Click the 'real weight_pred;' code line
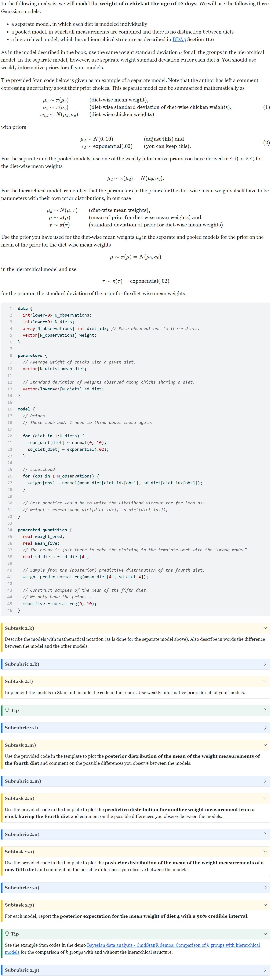Screen dimensions: 277x980 point(43,536)
